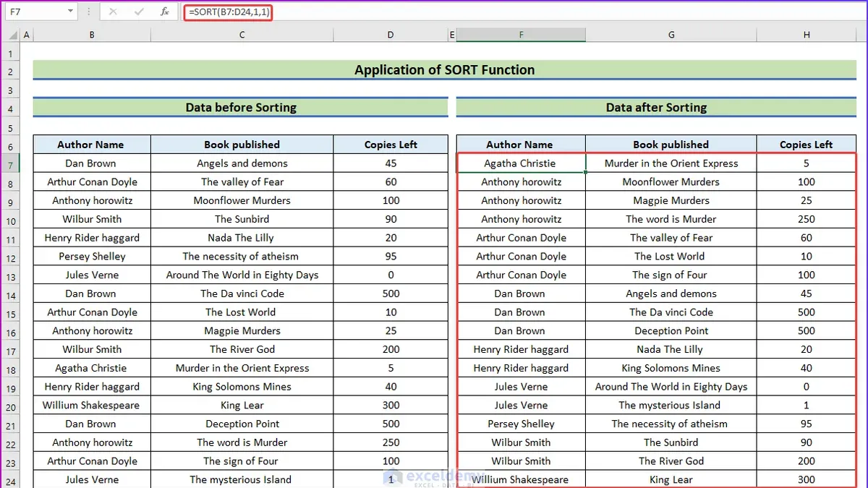This screenshot has width=868, height=488.
Task: Select 'Copies Left' header in column H
Action: tap(806, 145)
